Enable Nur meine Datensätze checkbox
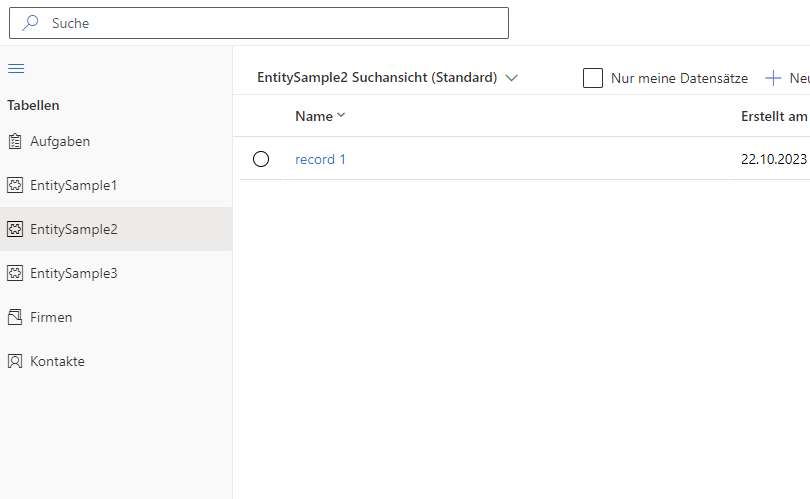This screenshot has height=499, width=810. click(x=593, y=78)
